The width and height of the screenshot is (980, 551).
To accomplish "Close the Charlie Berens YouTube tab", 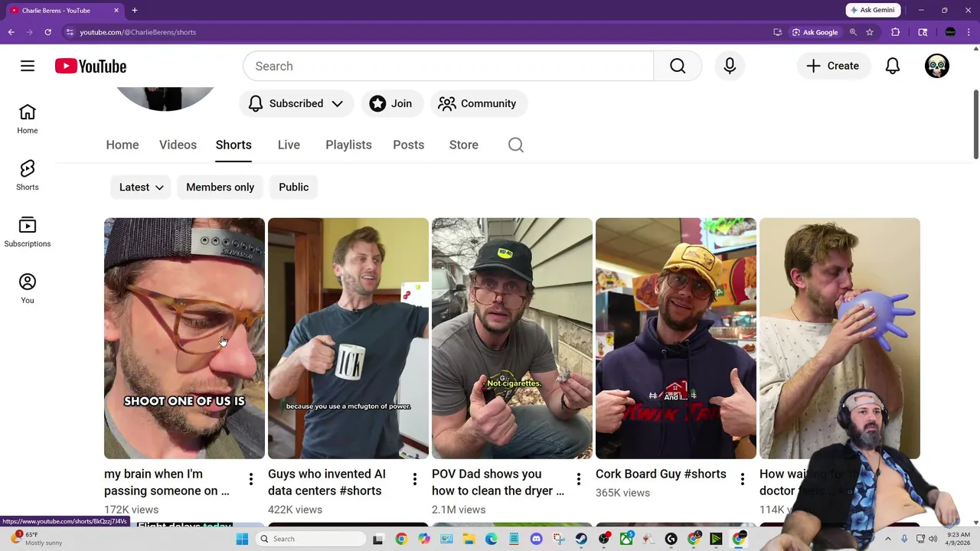I will point(116,10).
